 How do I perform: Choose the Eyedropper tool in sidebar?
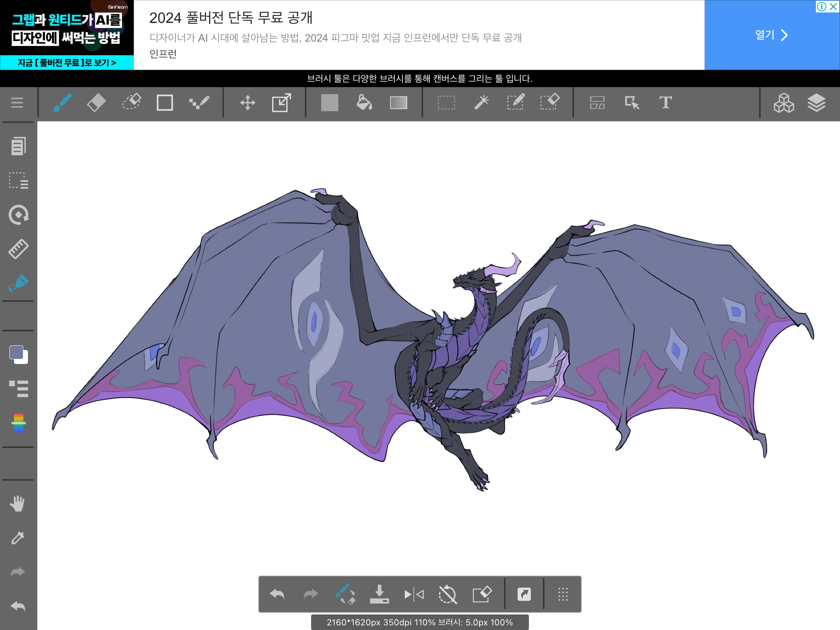point(17,538)
